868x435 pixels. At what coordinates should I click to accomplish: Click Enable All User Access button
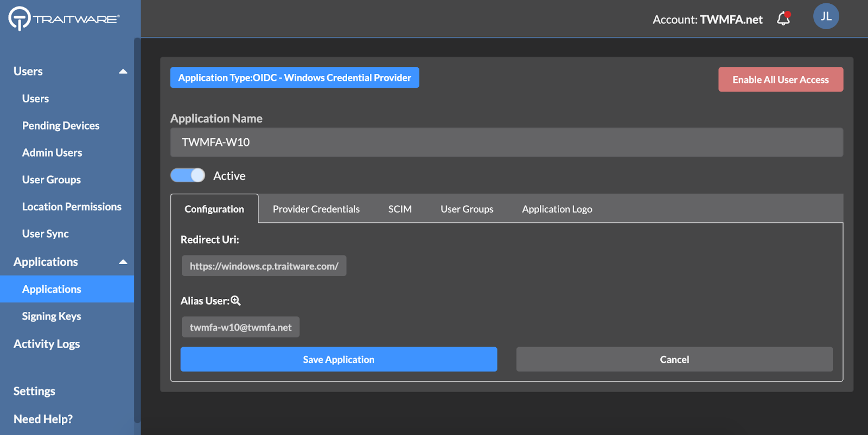click(x=781, y=79)
